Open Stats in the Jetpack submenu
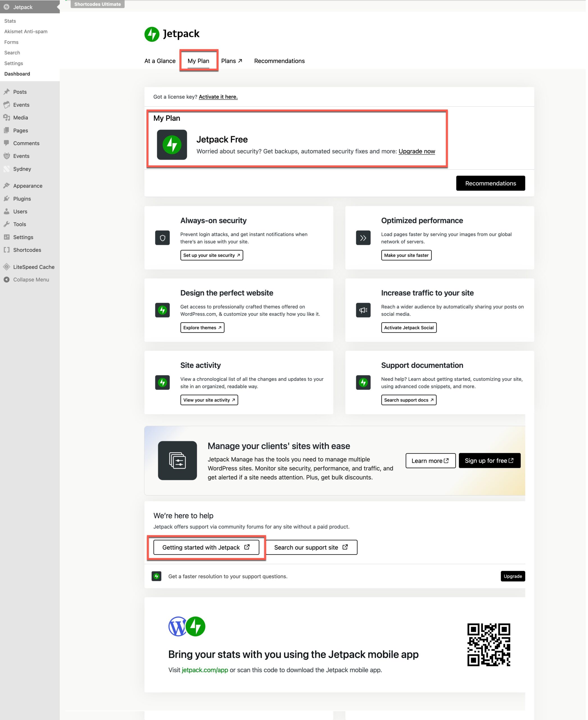Viewport: 588px width, 720px height. (x=10, y=21)
